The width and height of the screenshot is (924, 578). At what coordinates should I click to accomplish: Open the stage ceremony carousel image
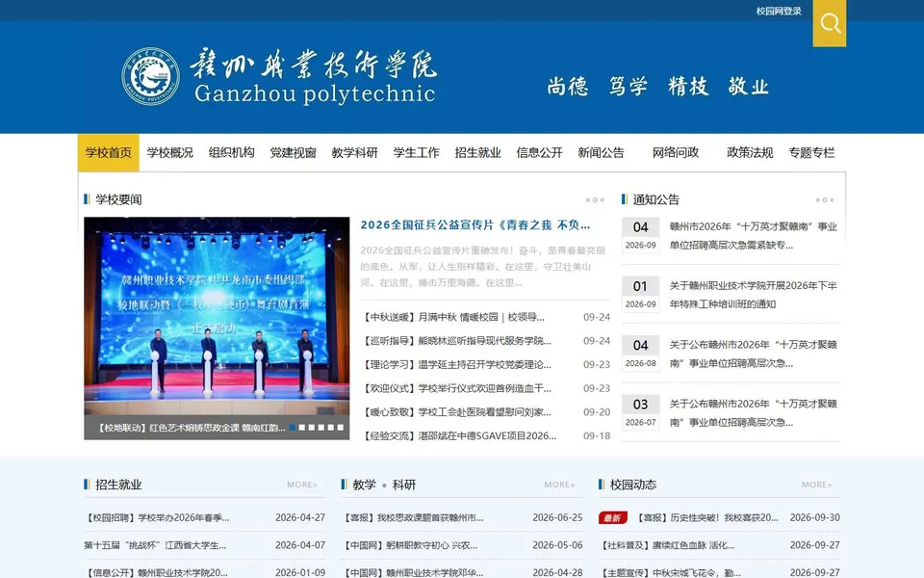(217, 316)
